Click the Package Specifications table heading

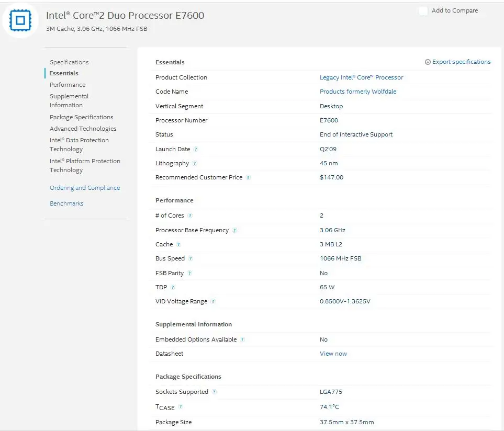[188, 377]
